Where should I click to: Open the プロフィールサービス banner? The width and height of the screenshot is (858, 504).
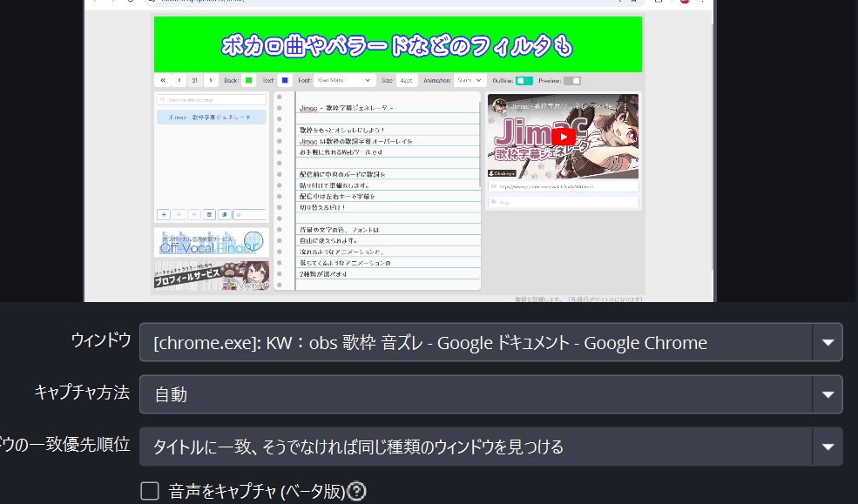click(x=212, y=275)
